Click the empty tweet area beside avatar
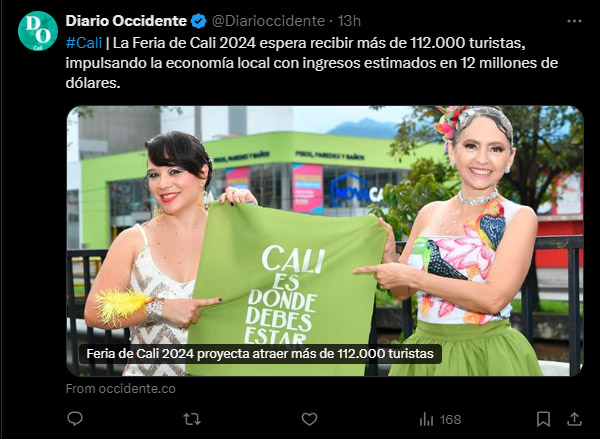The height and width of the screenshot is (439, 600). pos(38,230)
